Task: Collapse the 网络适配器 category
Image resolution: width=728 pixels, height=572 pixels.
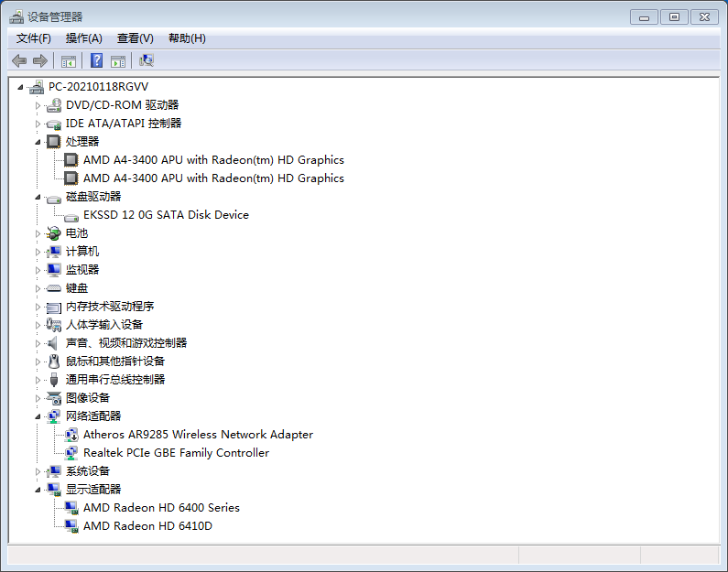Action: tap(38, 416)
